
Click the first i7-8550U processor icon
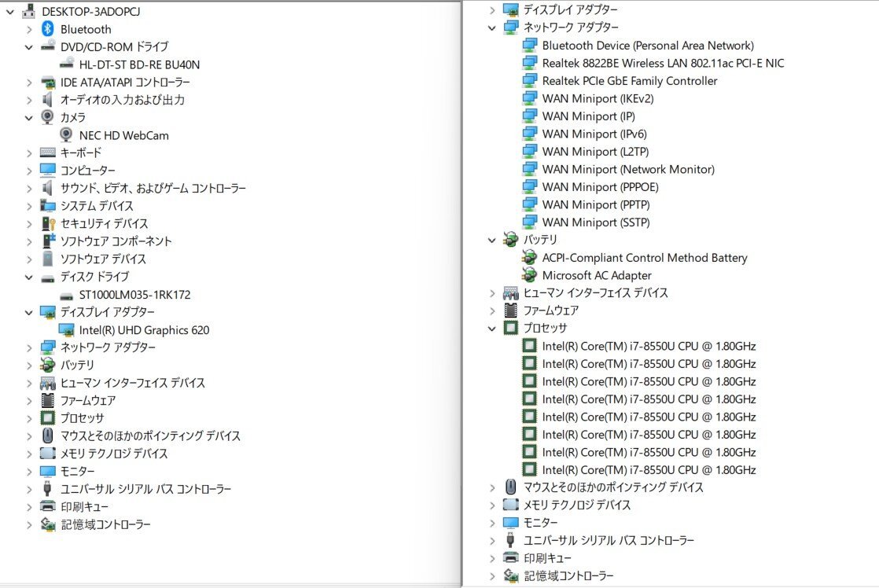click(529, 345)
